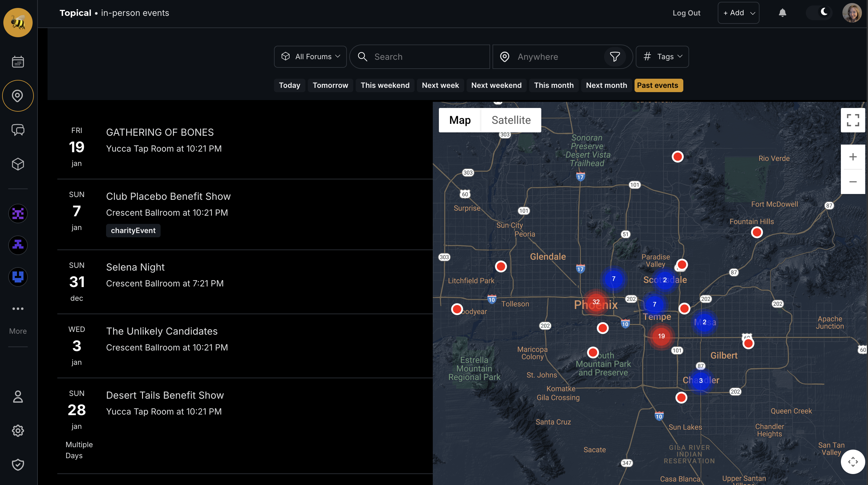This screenshot has height=485, width=868.
Task: Open the chat bubbles icon in sidebar
Action: click(x=18, y=130)
